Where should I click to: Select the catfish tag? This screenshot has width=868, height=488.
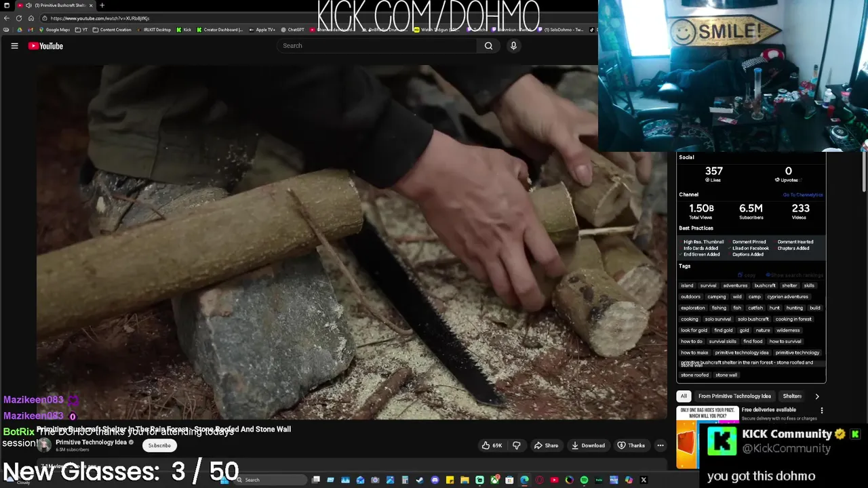755,308
